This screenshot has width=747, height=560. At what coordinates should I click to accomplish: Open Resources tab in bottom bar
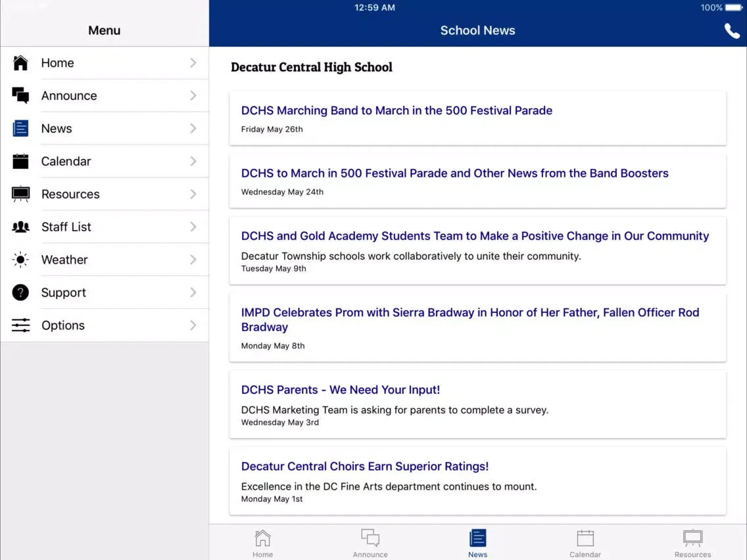[692, 544]
